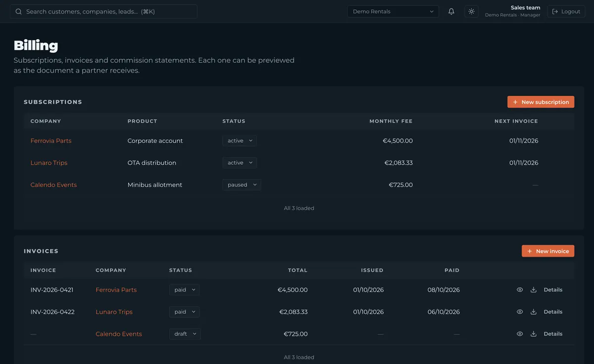Open Ferrovia Parts in the subscriptions table

51,141
